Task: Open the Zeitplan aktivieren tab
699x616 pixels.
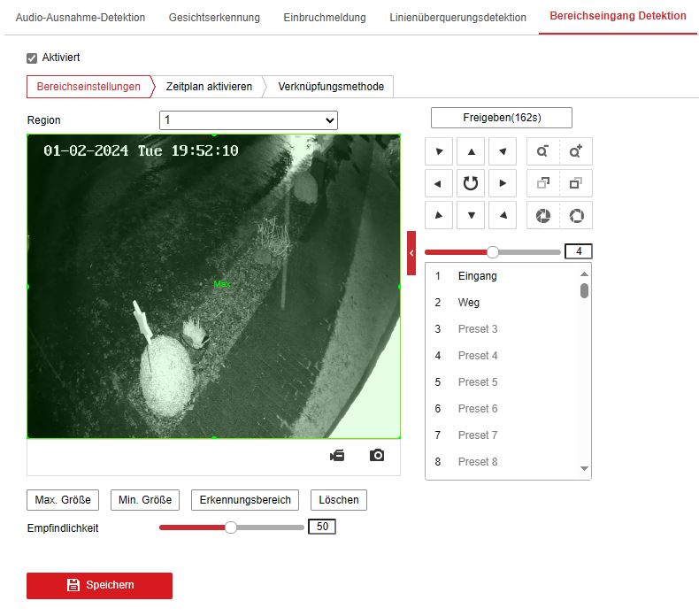Action: tap(209, 87)
